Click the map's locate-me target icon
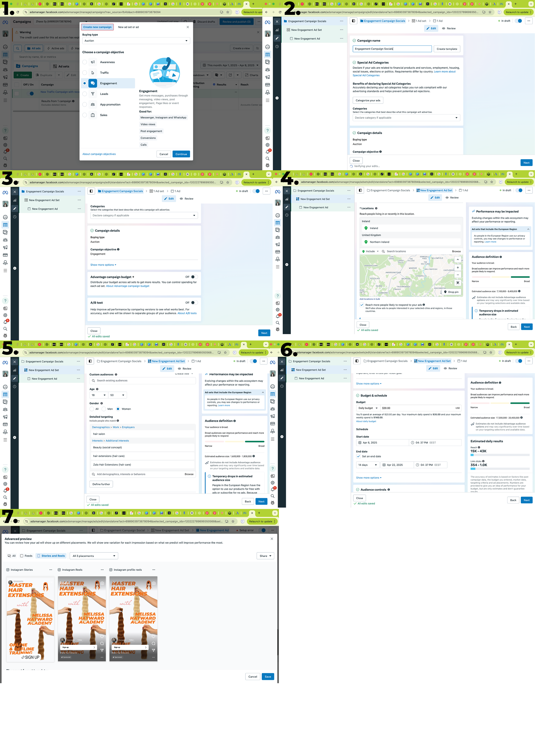 tap(458, 283)
